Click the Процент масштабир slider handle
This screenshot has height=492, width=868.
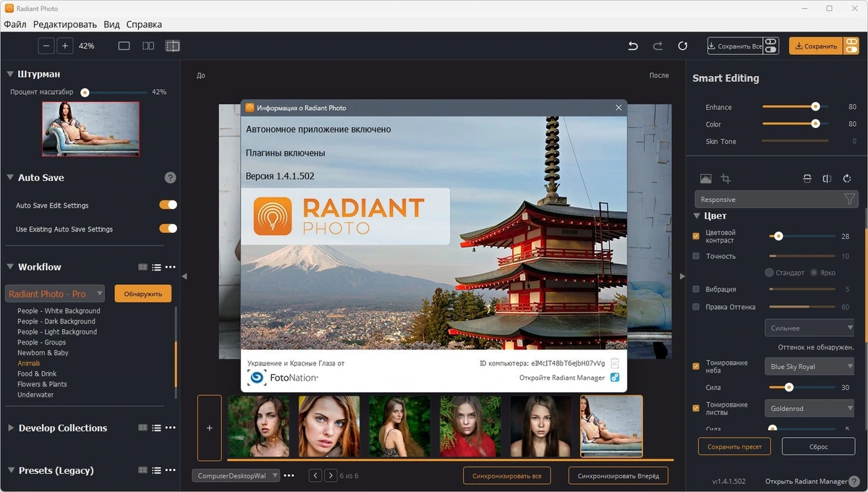tap(85, 92)
